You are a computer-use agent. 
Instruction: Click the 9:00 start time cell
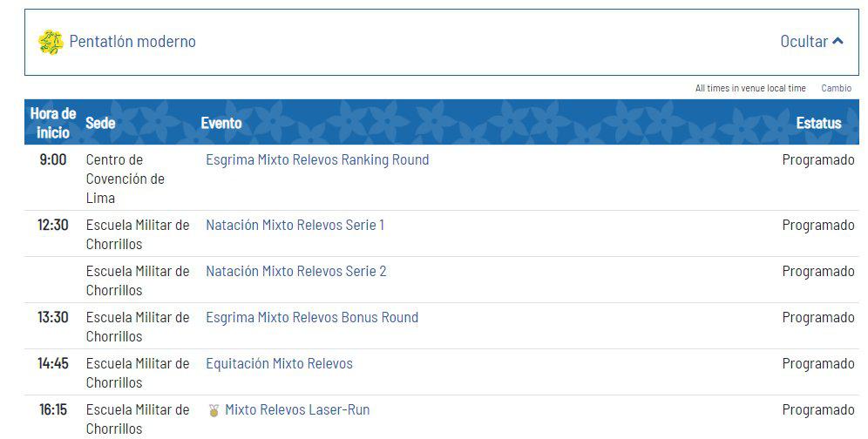coord(53,160)
